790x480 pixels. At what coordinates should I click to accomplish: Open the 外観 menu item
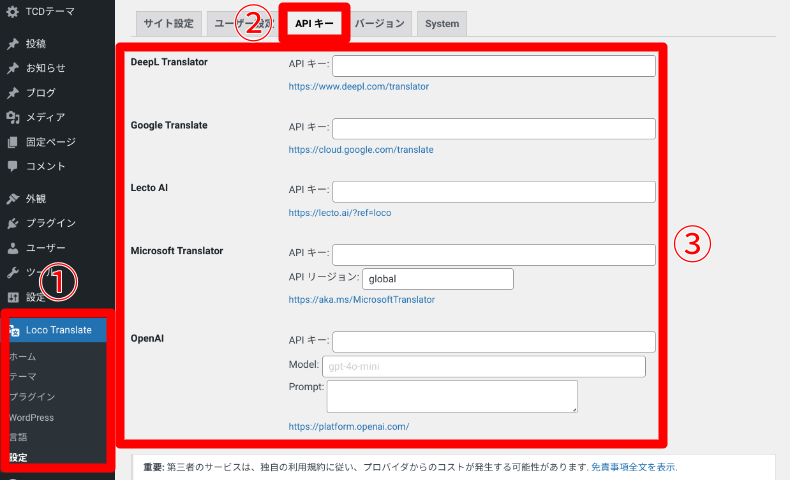(36, 198)
